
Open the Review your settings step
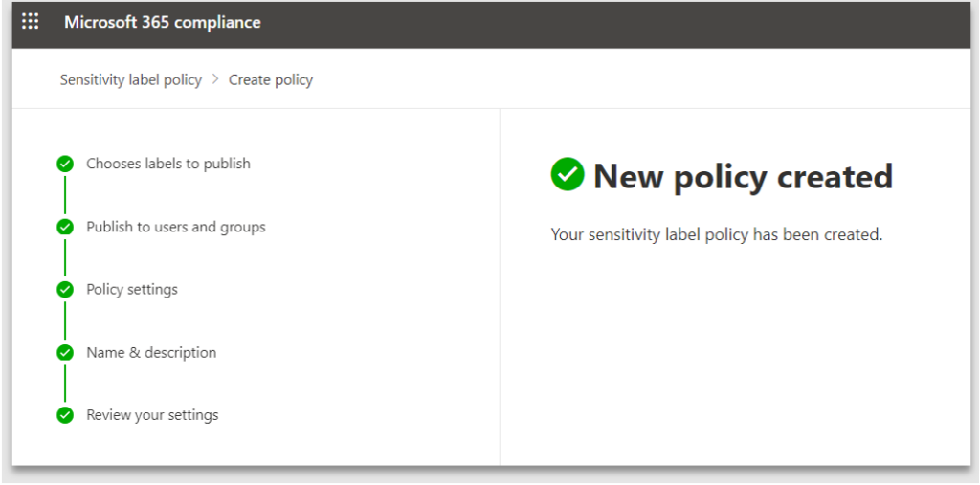pyautogui.click(x=152, y=415)
